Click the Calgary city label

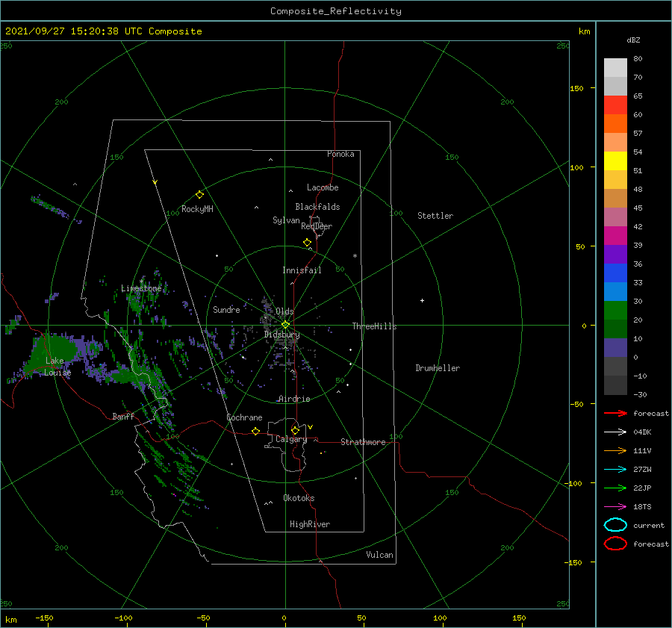click(x=291, y=439)
